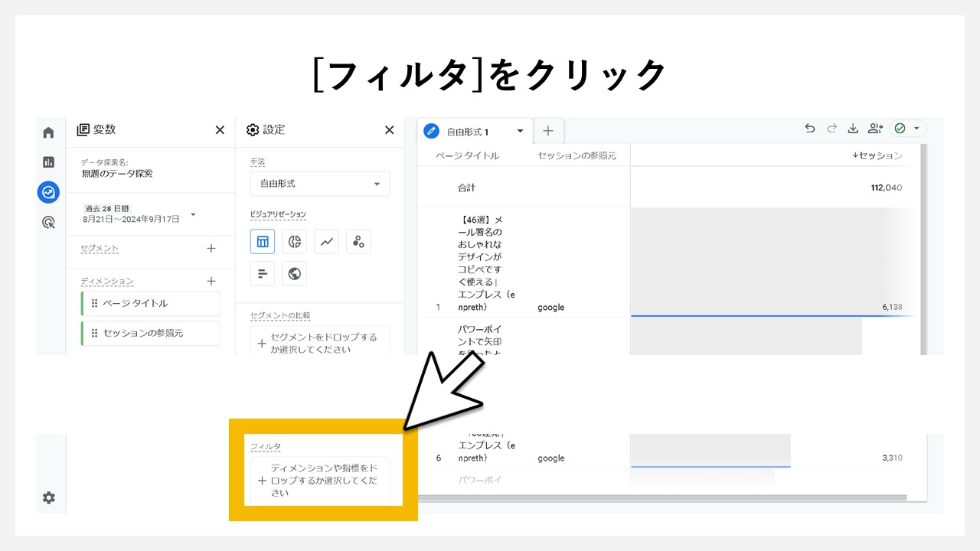Open the date range picker dropdown
980x551 pixels.
pos(192,214)
